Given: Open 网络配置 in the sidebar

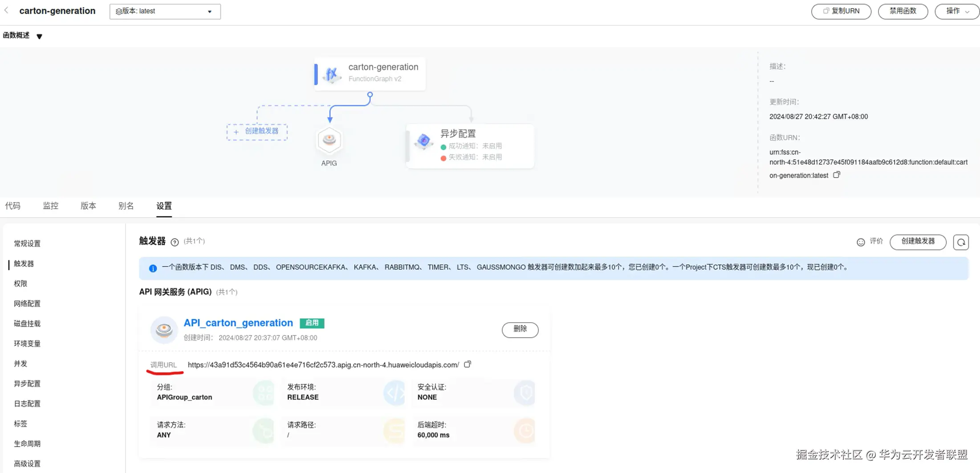Looking at the screenshot, I should [x=27, y=303].
